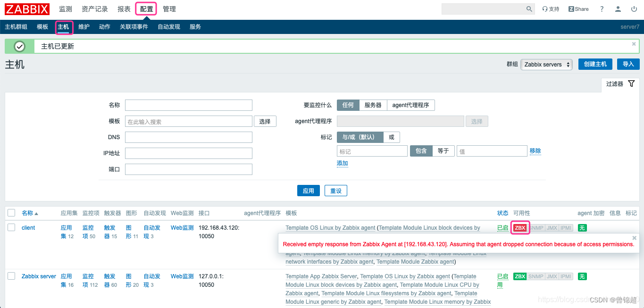Screen dimensions: 644x308
Task: Click the Reset filter button
Action: [x=336, y=191]
